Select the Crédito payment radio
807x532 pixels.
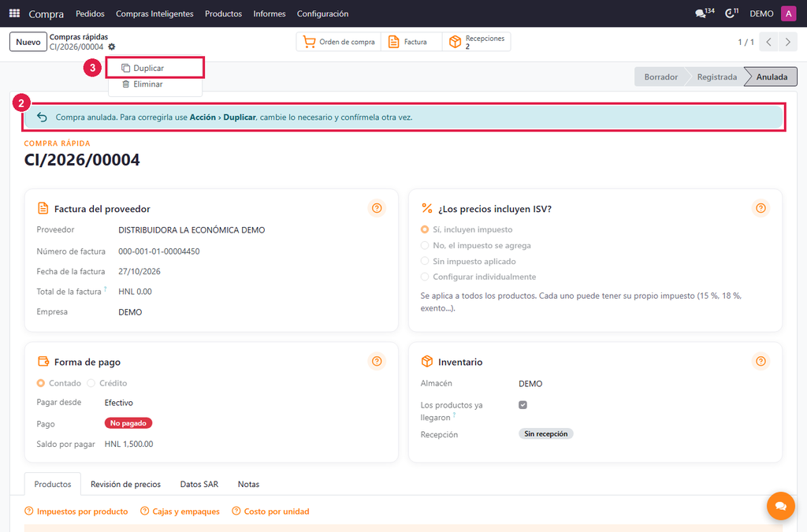tap(91, 383)
